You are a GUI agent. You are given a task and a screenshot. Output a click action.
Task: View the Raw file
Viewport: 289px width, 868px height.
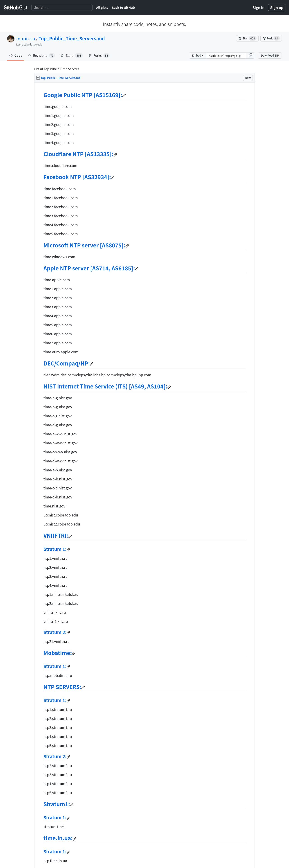point(248,78)
